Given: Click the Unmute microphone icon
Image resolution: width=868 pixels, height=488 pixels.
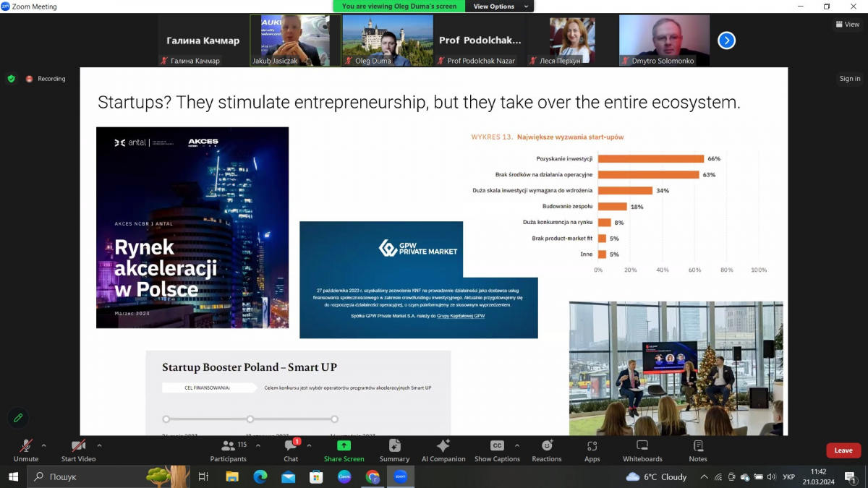Looking at the screenshot, I should pos(26,446).
